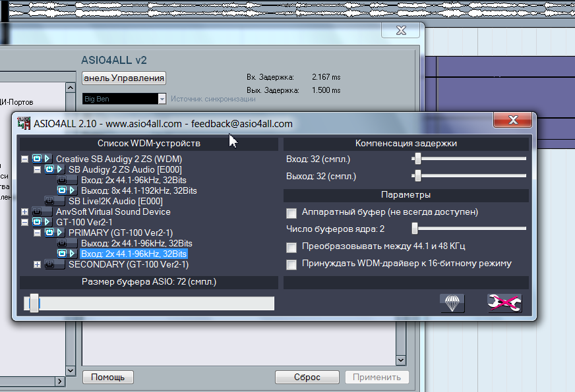The height and width of the screenshot is (392, 575).
Task: Toggle power icon of highlighted Вход 2x 44.1-96kHz
Action: pyautogui.click(x=62, y=253)
